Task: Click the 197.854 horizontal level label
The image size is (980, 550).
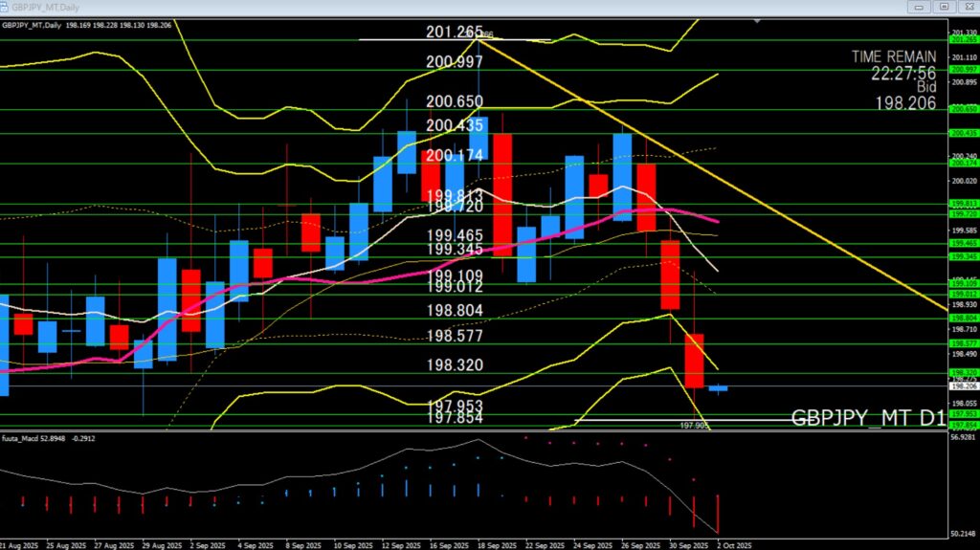Action: pyautogui.click(x=455, y=418)
